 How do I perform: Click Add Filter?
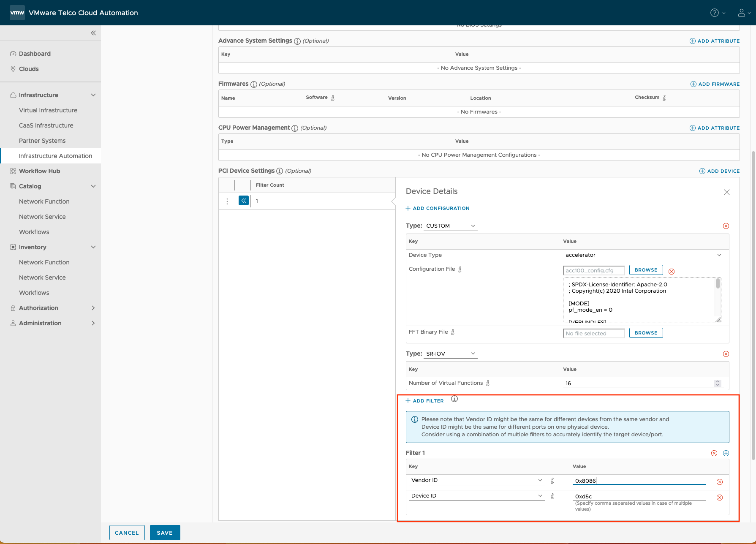425,401
